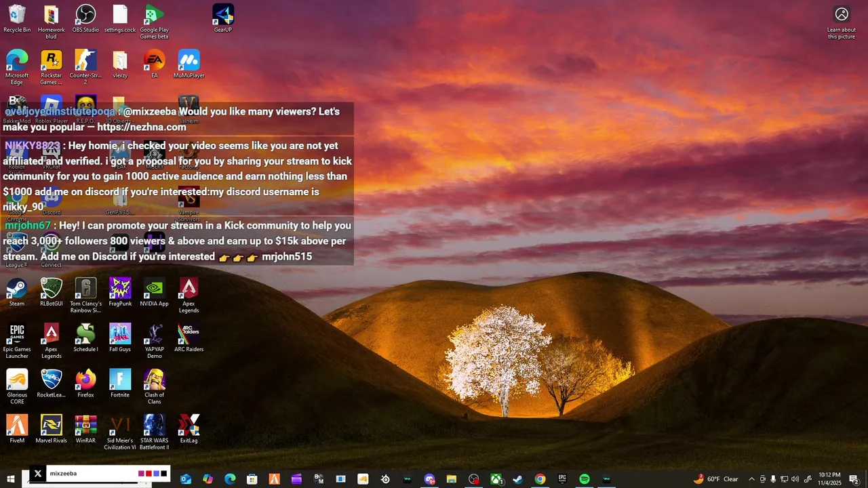This screenshot has width=868, height=488.
Task: Open the Google Play Games beta icon
Action: pos(154,22)
